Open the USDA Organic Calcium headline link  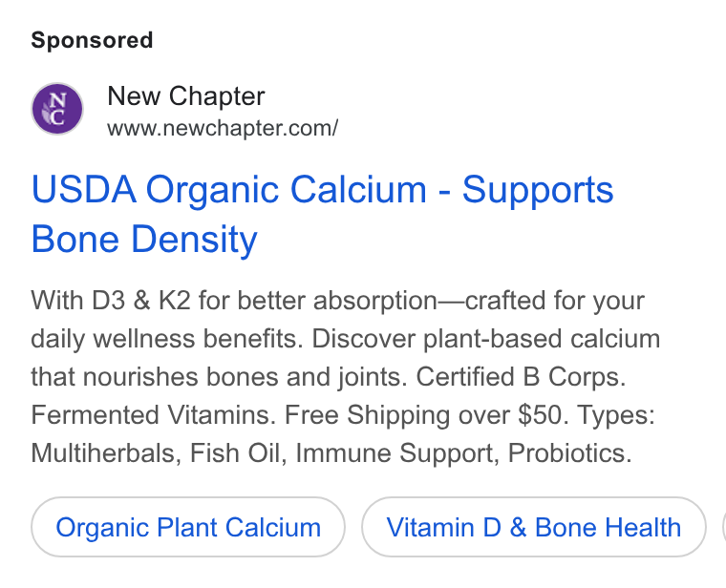pos(322,214)
